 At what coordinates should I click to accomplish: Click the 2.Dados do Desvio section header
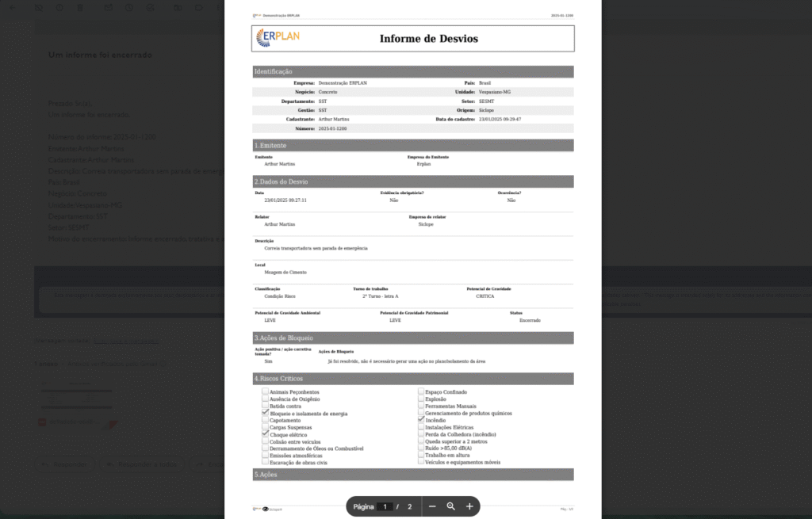pos(413,181)
